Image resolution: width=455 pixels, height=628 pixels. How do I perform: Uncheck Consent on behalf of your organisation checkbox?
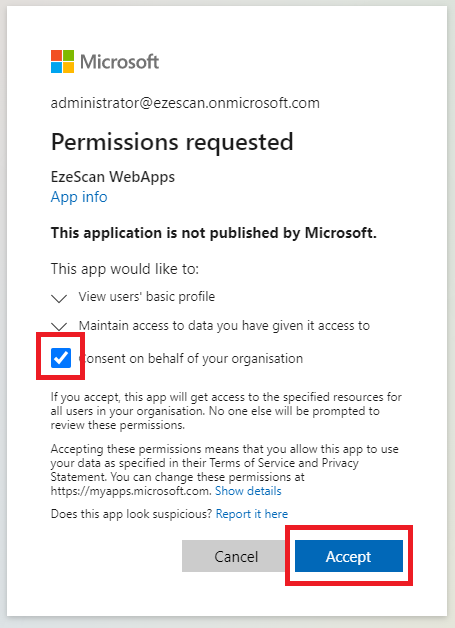pyautogui.click(x=61, y=358)
